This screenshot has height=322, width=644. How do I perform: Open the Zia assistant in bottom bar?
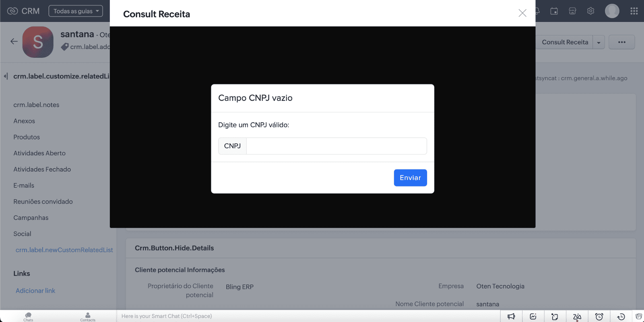point(577,317)
